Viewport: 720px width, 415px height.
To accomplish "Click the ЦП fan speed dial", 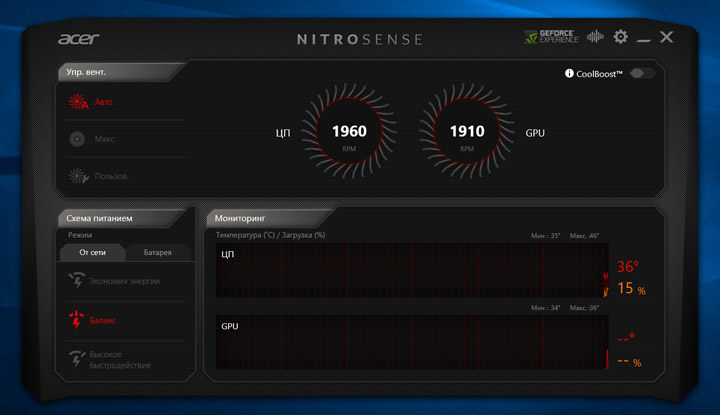I will click(349, 134).
